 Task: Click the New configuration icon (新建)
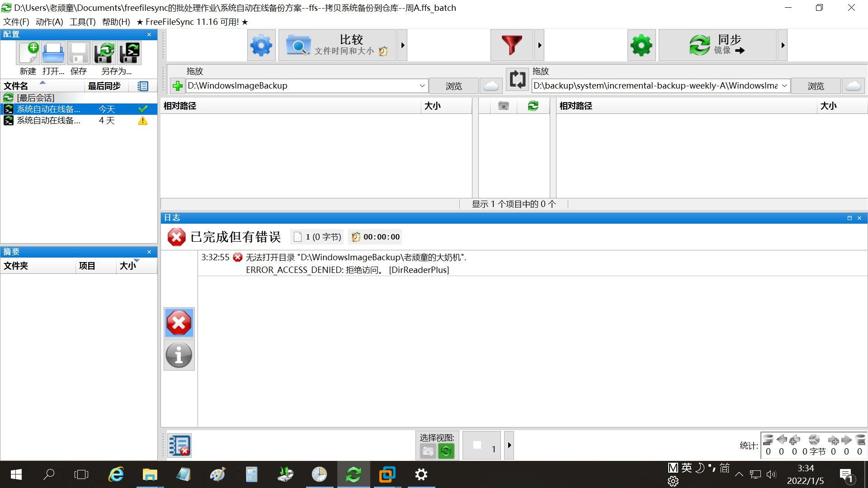28,53
